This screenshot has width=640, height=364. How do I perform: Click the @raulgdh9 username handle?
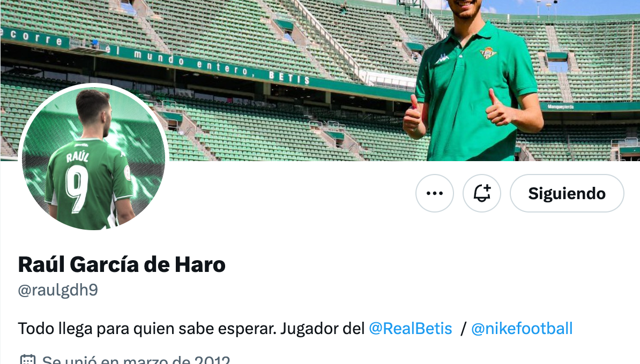point(58,290)
